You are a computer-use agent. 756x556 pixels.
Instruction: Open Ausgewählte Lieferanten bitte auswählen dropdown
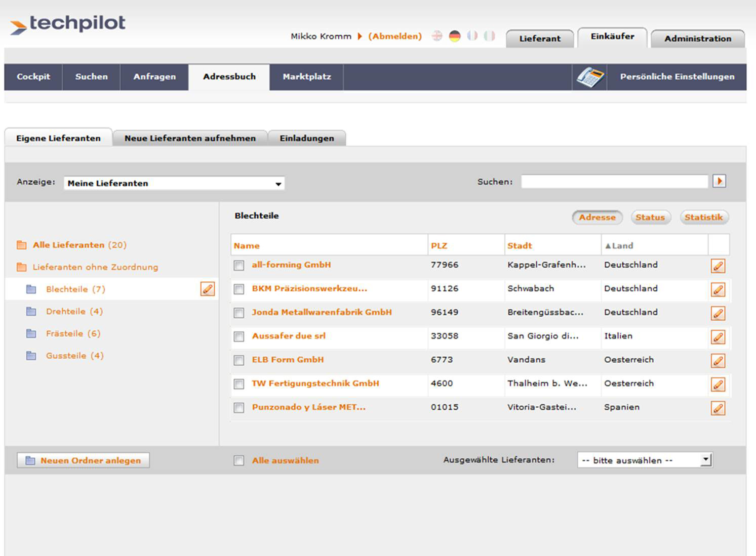pyautogui.click(x=645, y=460)
